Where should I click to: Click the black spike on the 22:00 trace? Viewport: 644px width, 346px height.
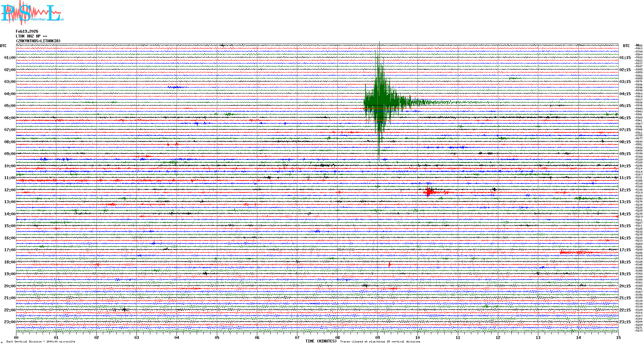(x=124, y=309)
